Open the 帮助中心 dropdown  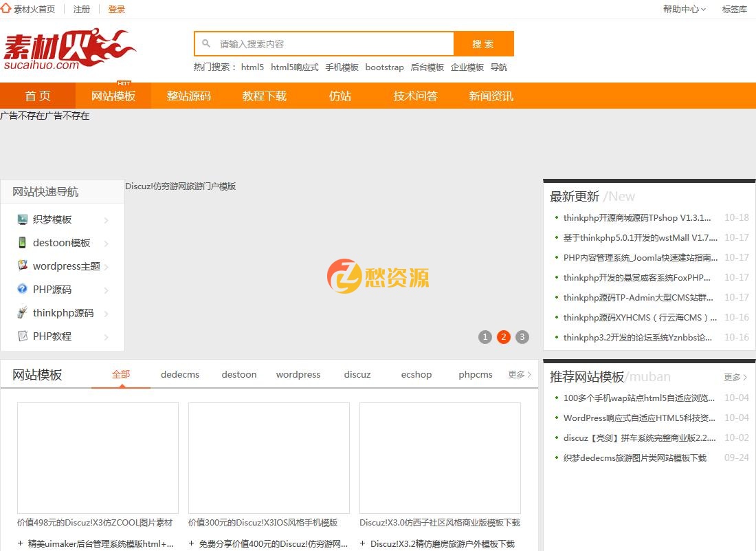[x=682, y=10]
